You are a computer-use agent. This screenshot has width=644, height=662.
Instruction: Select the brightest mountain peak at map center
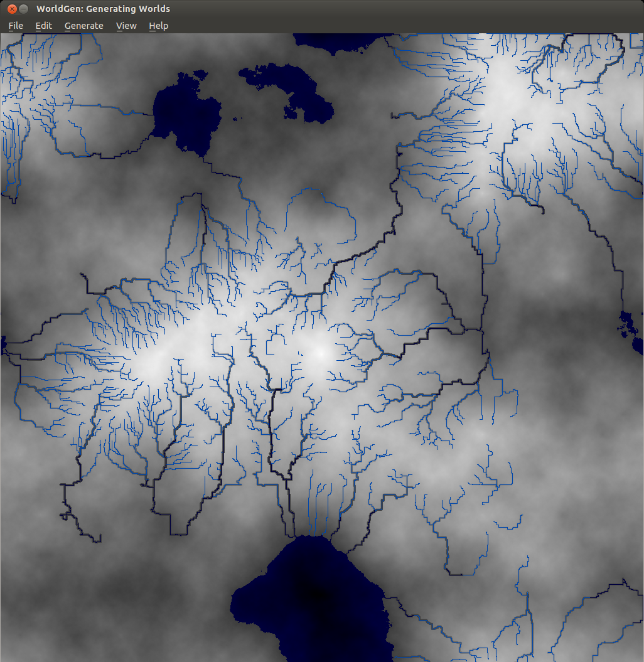320,353
